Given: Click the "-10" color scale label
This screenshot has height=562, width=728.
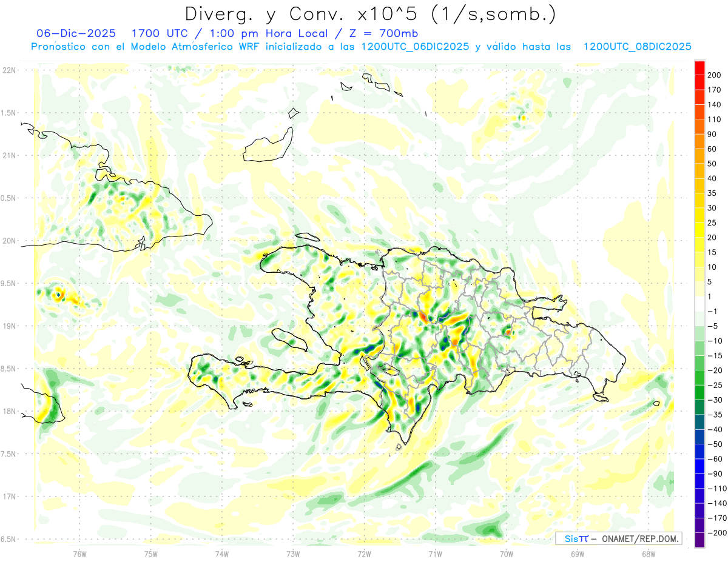Looking at the screenshot, I should point(716,341).
